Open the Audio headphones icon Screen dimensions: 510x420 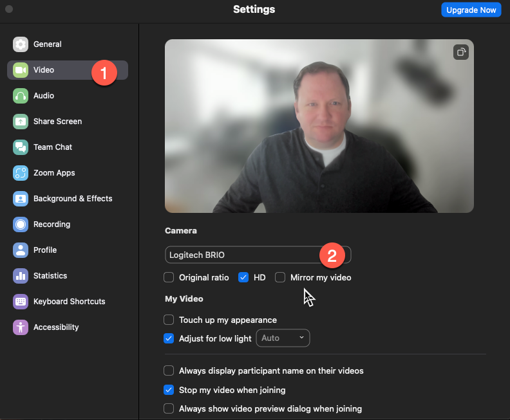tap(21, 96)
